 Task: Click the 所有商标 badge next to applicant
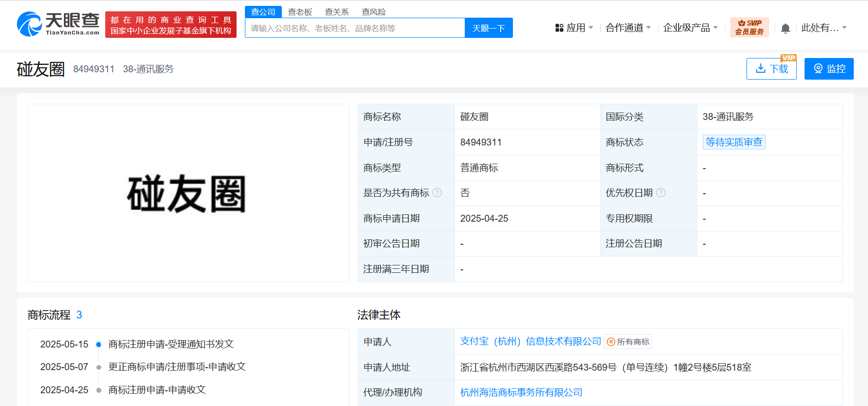[628, 342]
